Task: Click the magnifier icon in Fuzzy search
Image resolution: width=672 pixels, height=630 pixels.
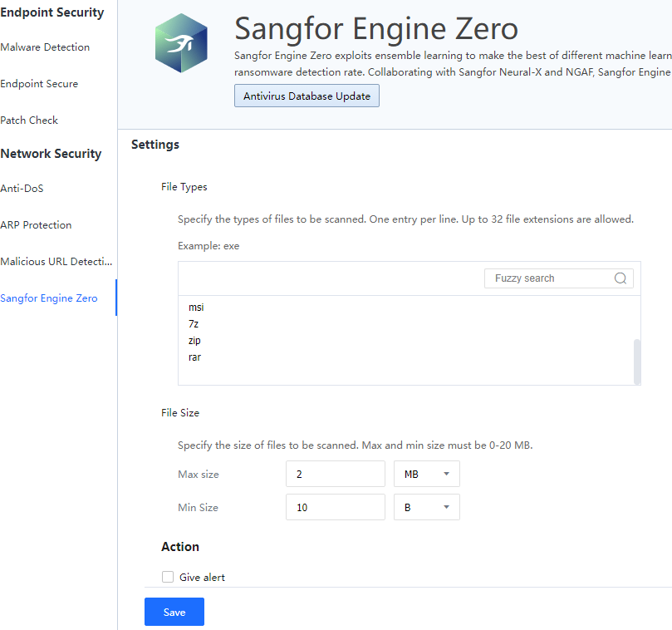Action: pyautogui.click(x=620, y=278)
